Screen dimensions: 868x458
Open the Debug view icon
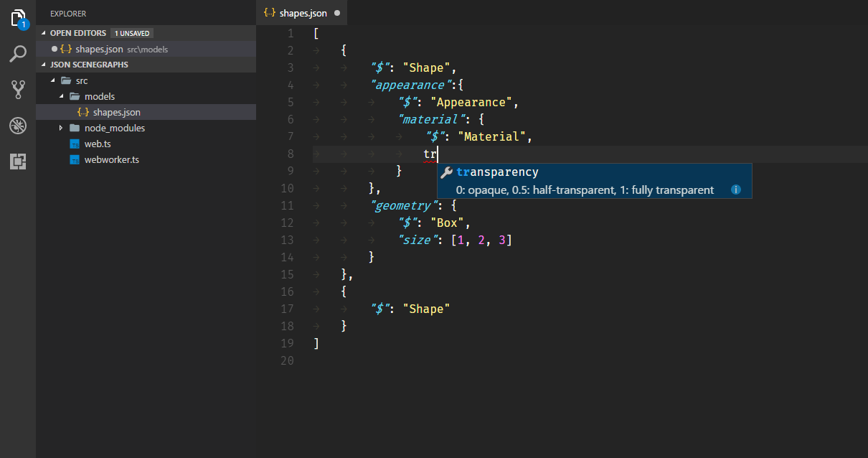tap(18, 126)
